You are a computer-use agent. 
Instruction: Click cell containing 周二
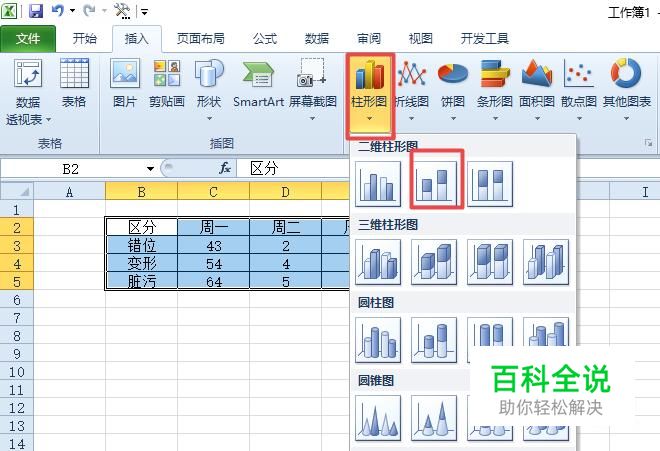285,227
